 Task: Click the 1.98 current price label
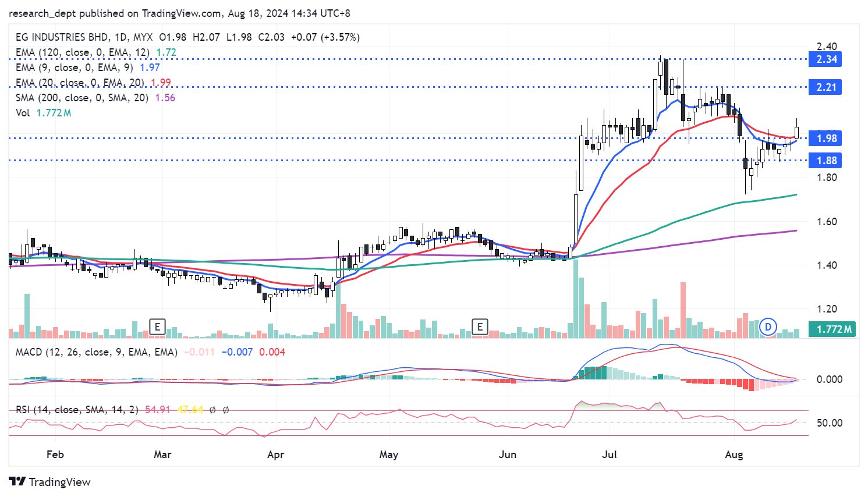pyautogui.click(x=825, y=139)
